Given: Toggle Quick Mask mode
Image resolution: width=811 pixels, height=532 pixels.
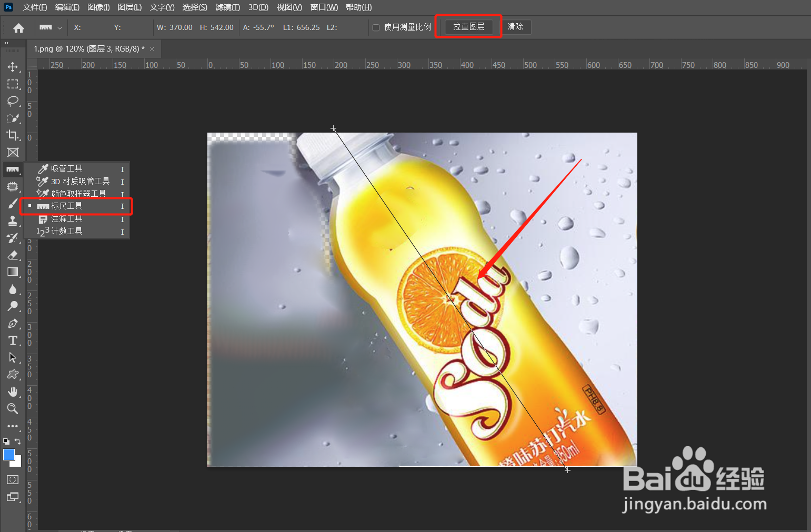Looking at the screenshot, I should pyautogui.click(x=13, y=479).
